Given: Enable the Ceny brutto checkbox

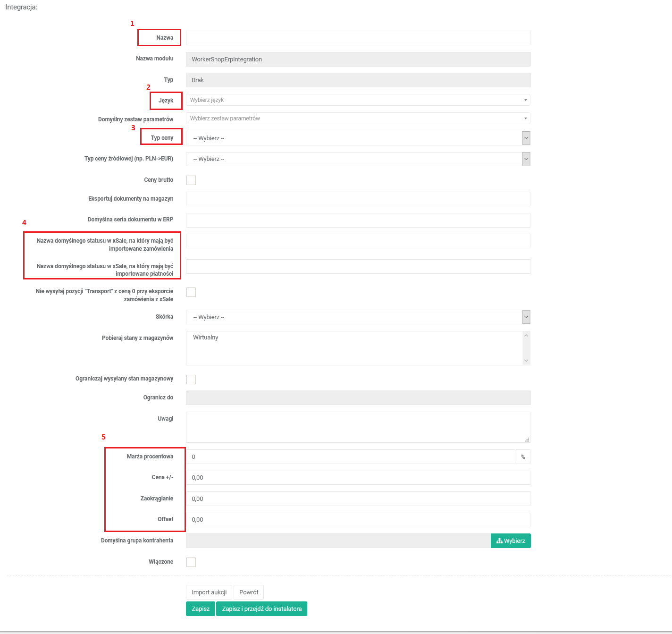Looking at the screenshot, I should (191, 180).
